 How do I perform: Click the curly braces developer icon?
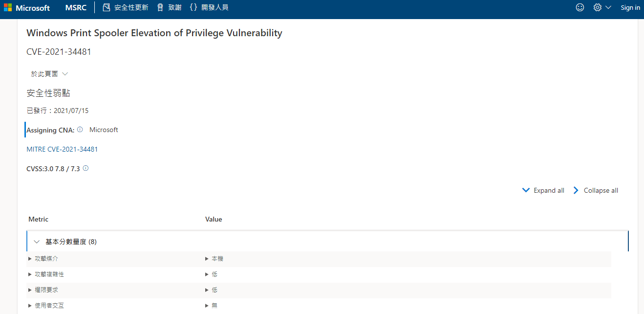pyautogui.click(x=193, y=7)
